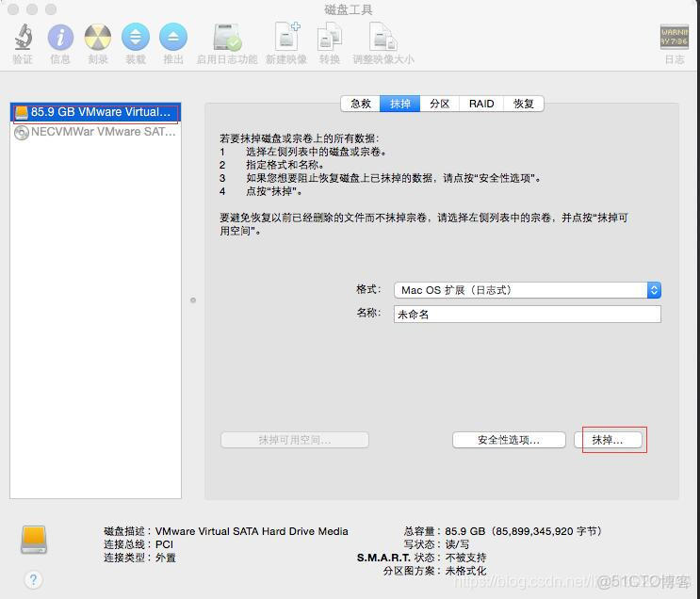The height and width of the screenshot is (599, 700).
Task: Click the Erase Free Space (抹掉可用空间...) button
Action: [295, 440]
